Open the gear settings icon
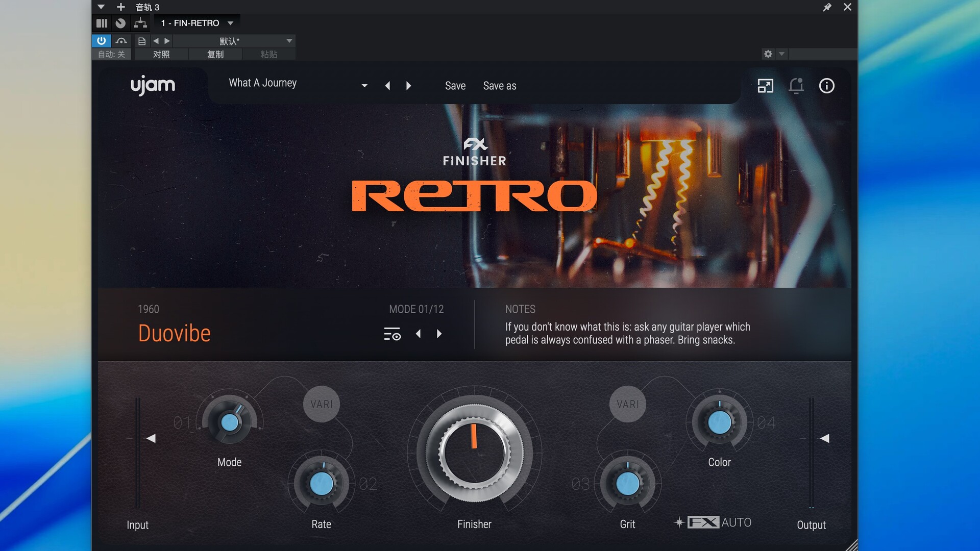This screenshot has width=980, height=551. coord(768,54)
